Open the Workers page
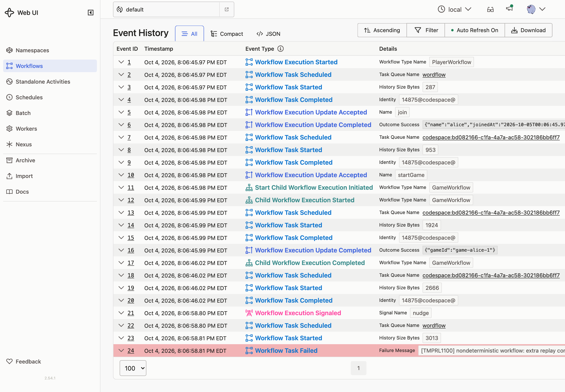Screen dimensions: 565x392 (50, 129)
